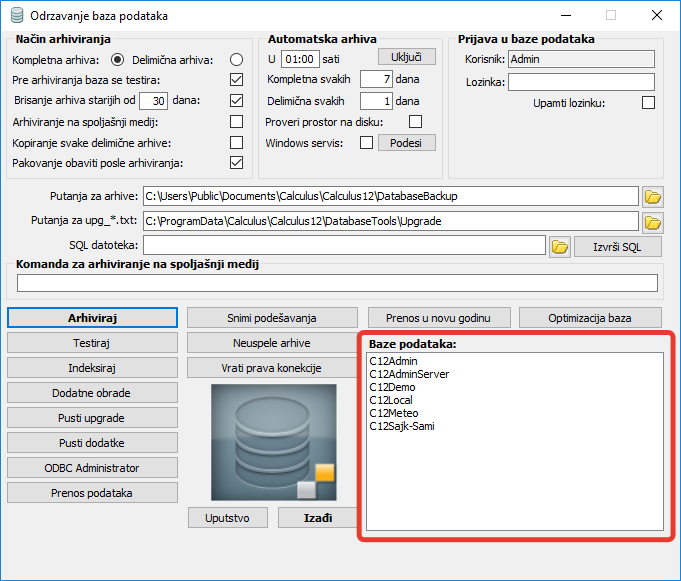Click the application icon in title bar
The image size is (681, 581).
click(x=15, y=16)
